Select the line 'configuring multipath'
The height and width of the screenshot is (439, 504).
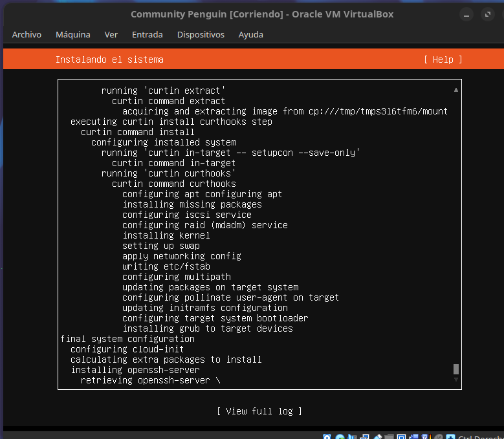pyautogui.click(x=177, y=277)
